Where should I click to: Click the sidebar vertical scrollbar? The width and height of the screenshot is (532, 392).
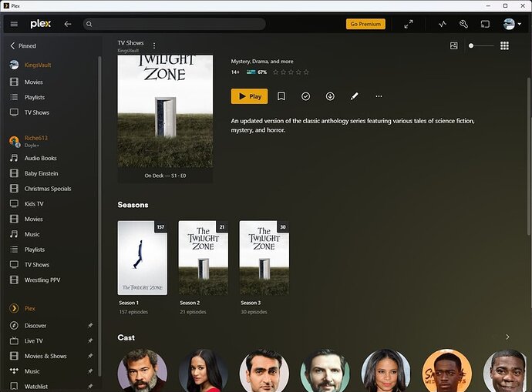click(x=99, y=217)
